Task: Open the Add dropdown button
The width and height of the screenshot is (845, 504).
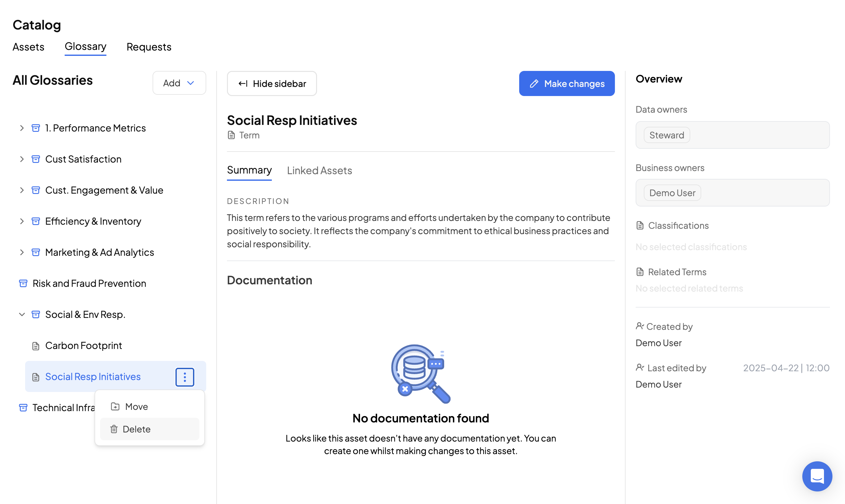Action: point(179,83)
